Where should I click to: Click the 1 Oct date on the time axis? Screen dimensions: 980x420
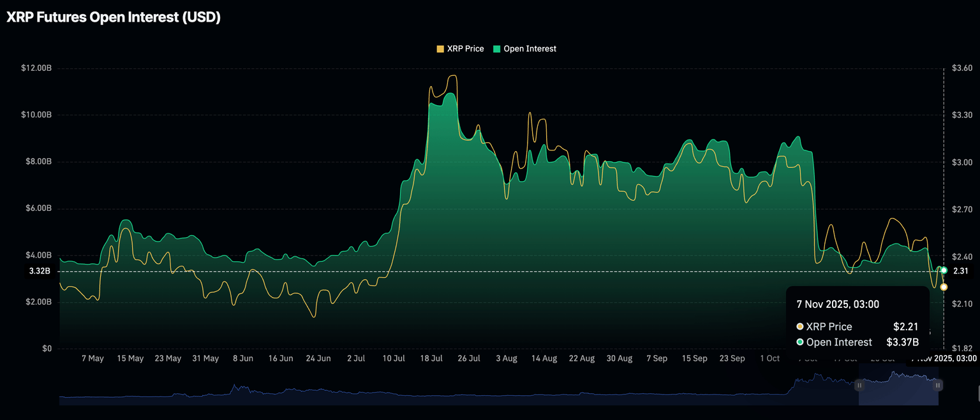point(769,358)
